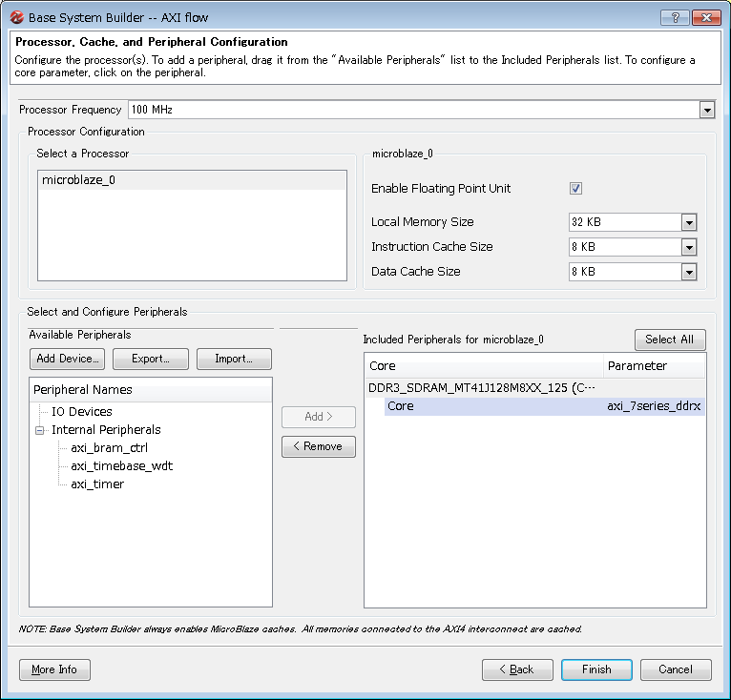Open the Local Memory Size dropdown
This screenshot has width=731, height=700.
689,222
